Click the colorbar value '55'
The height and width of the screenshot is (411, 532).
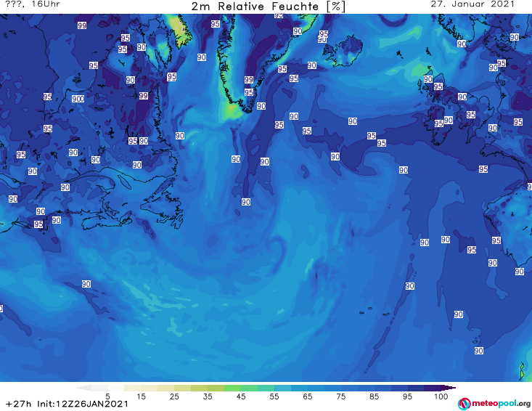274,396
